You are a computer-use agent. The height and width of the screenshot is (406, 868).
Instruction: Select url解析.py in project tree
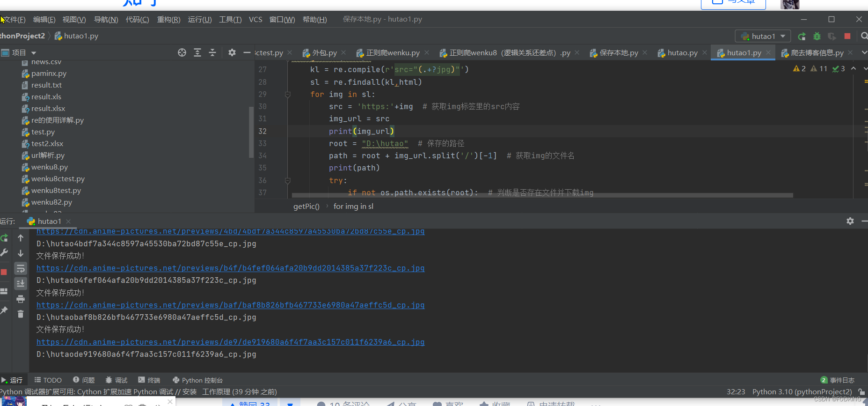click(x=48, y=155)
